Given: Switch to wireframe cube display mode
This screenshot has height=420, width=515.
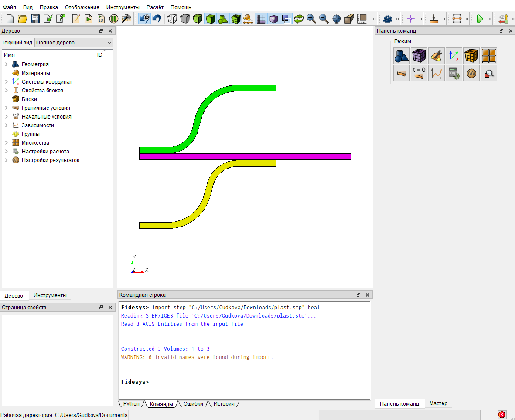Looking at the screenshot, I should 172,19.
